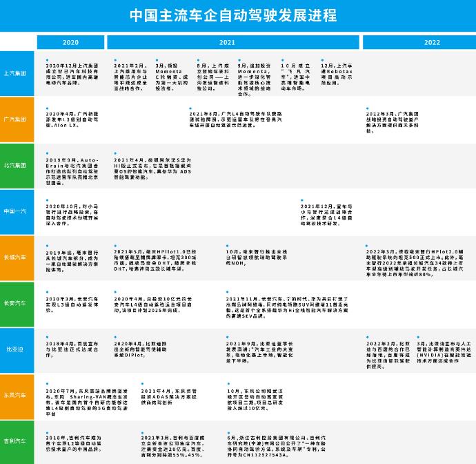Click 吉利 2018年 L2 entry
Screen dimensions: 476x464
tap(73, 443)
